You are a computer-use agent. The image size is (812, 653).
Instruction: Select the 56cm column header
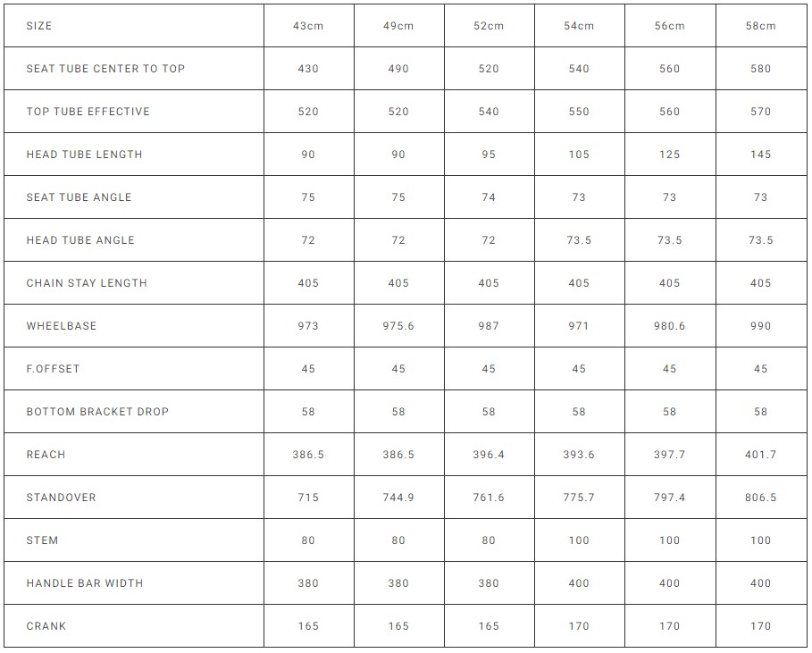pos(669,26)
